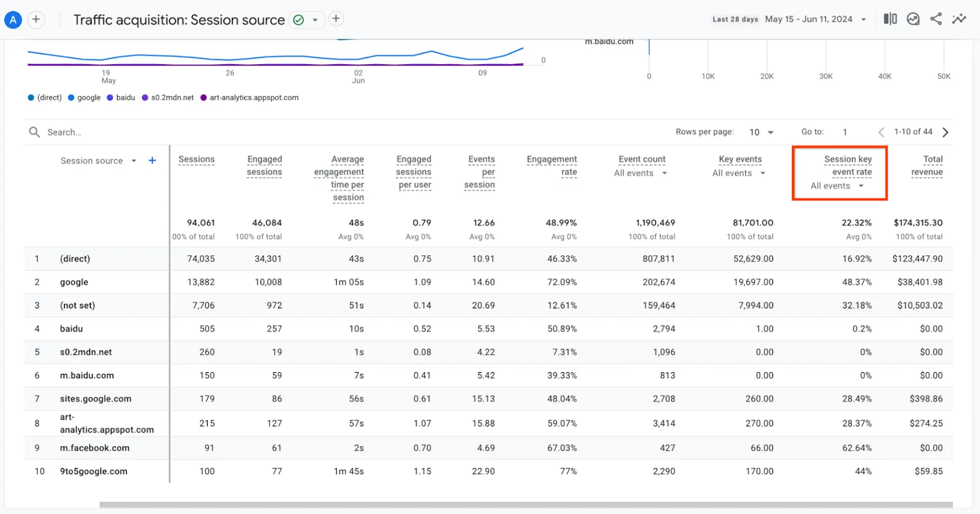980x514 pixels.
Task: Click the plus icon beside the avatar
Action: [36, 20]
